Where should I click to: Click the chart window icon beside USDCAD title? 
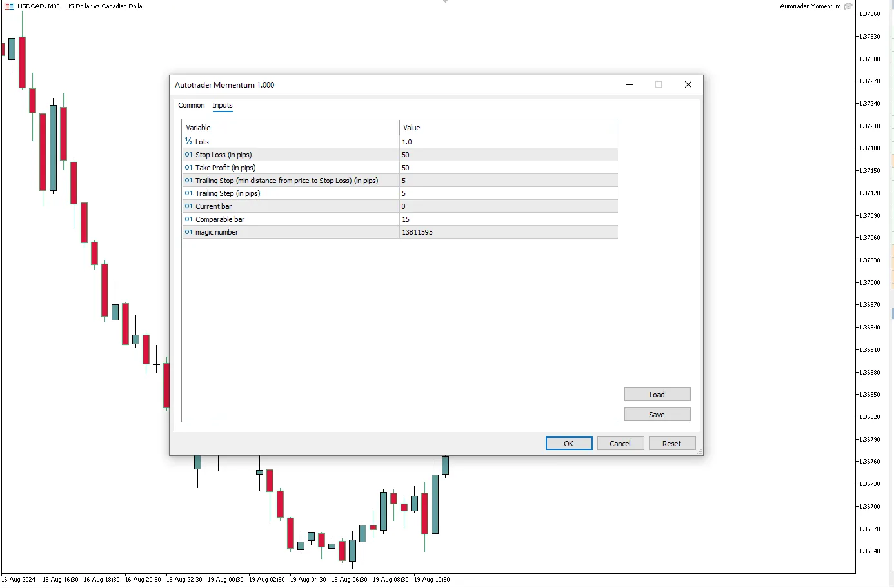9,6
